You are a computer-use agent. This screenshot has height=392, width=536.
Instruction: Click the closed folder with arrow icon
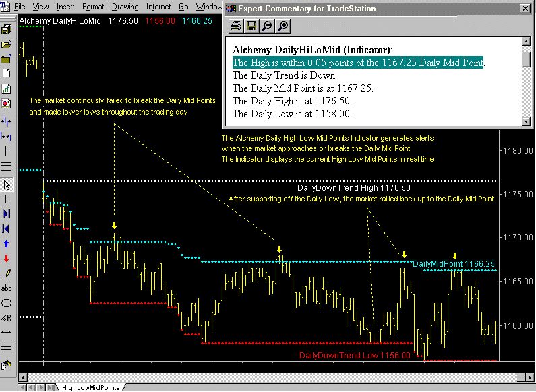point(6,59)
